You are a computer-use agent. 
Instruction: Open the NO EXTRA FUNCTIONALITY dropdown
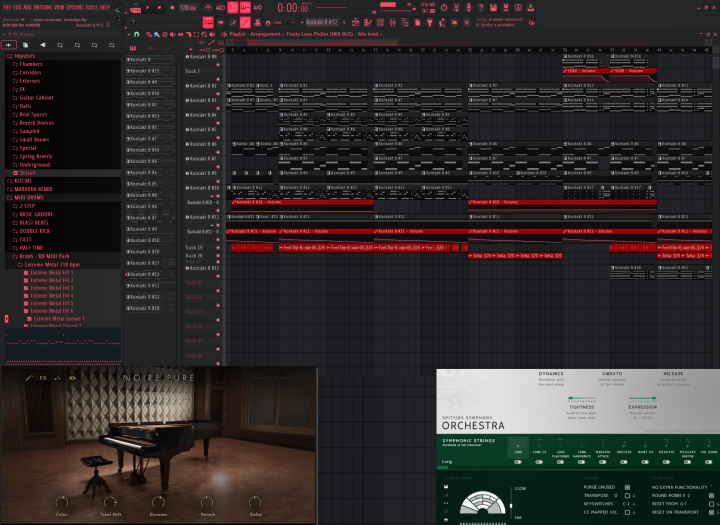click(x=681, y=487)
